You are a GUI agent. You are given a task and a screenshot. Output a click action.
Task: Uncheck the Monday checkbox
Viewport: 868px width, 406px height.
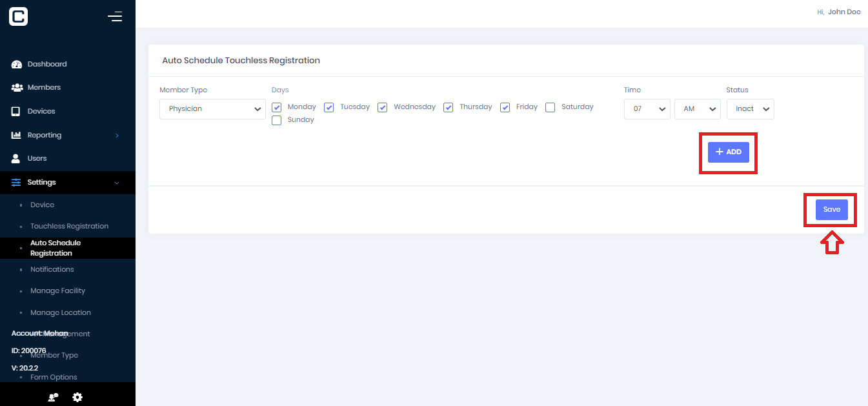tap(277, 108)
